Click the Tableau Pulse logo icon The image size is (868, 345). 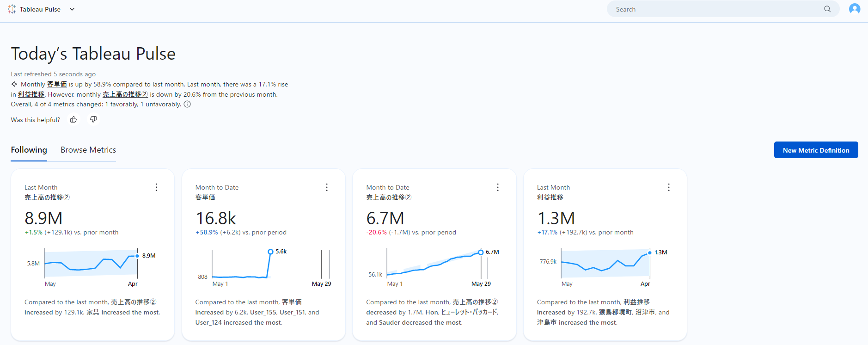pyautogui.click(x=12, y=9)
